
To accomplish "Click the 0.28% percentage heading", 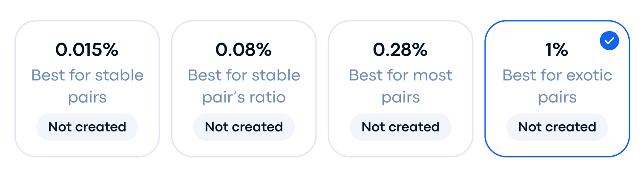I will pyautogui.click(x=400, y=50).
